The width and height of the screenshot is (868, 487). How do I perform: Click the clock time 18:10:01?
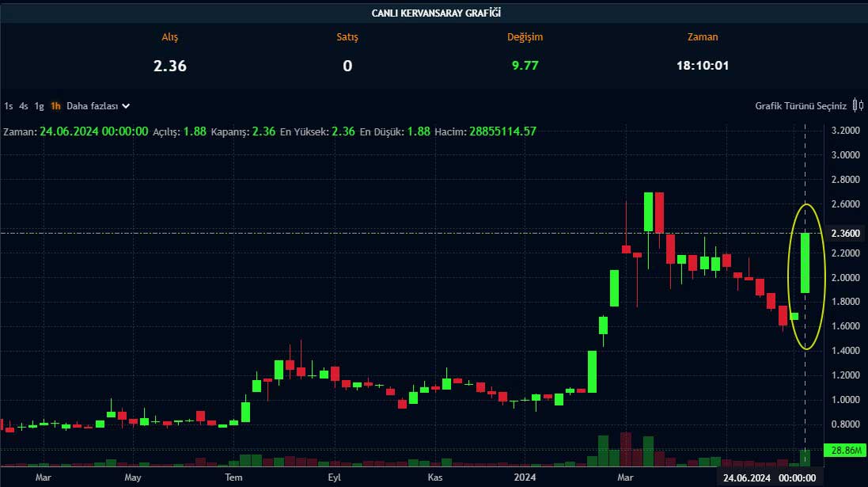pyautogui.click(x=703, y=66)
